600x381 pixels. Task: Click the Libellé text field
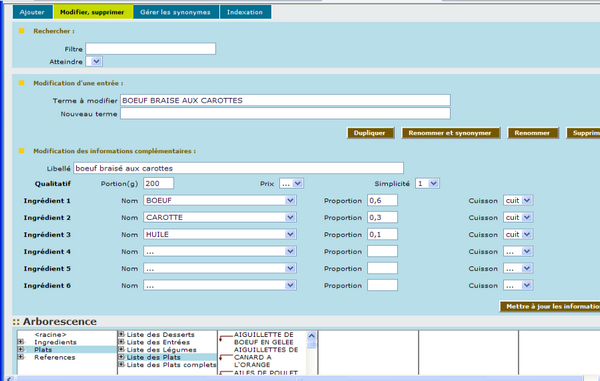(238, 168)
